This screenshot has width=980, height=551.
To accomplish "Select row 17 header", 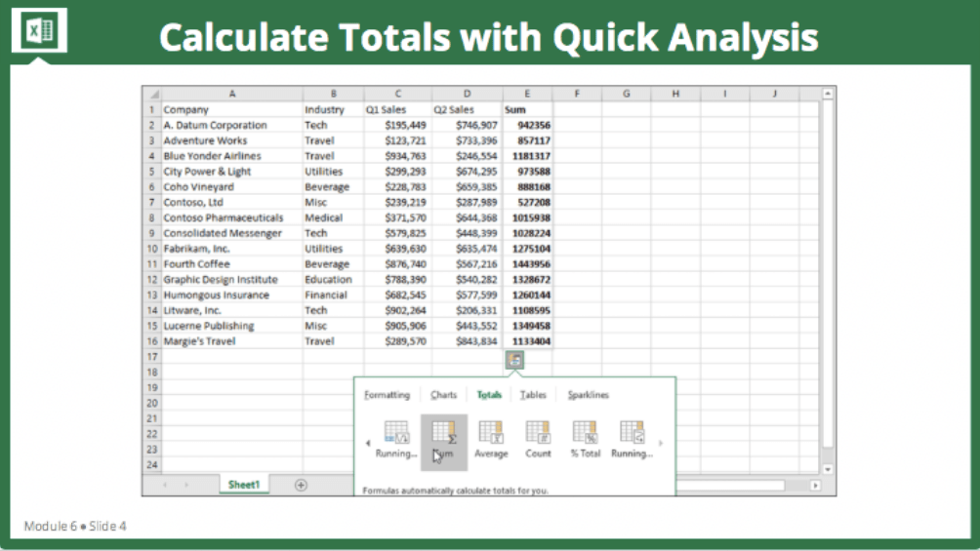I will [152, 357].
